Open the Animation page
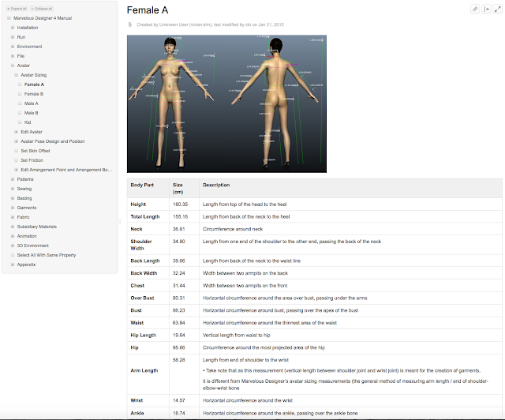This screenshot has height=420, width=505. pos(27,236)
